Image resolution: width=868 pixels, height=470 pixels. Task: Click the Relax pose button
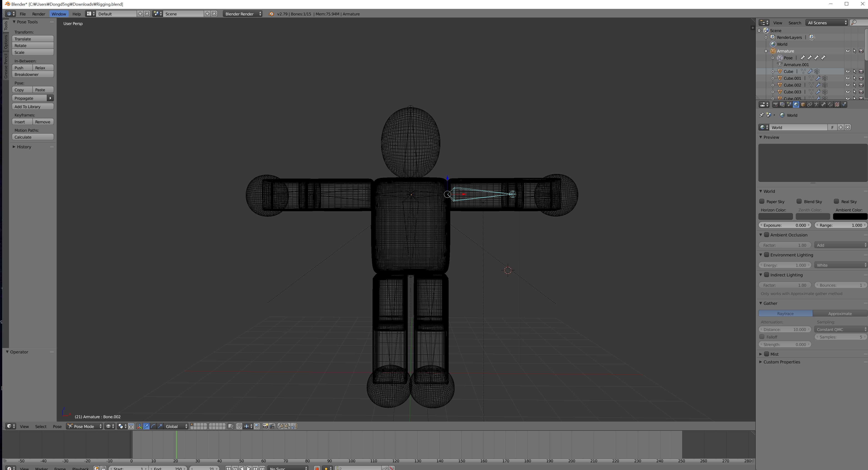43,68
